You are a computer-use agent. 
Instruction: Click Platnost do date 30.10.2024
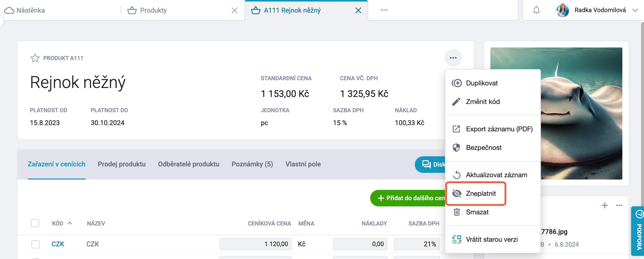click(x=108, y=123)
